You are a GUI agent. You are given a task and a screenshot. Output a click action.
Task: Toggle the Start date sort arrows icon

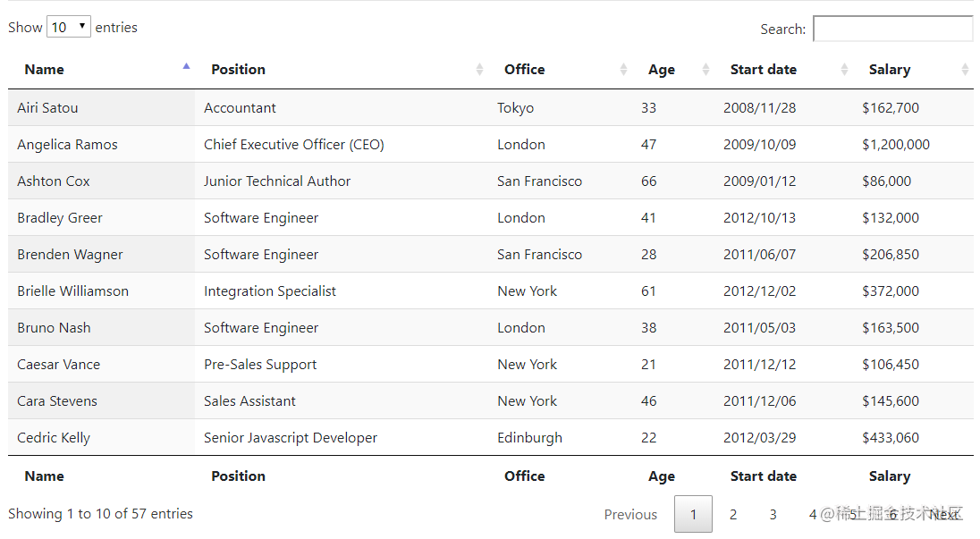coord(844,70)
